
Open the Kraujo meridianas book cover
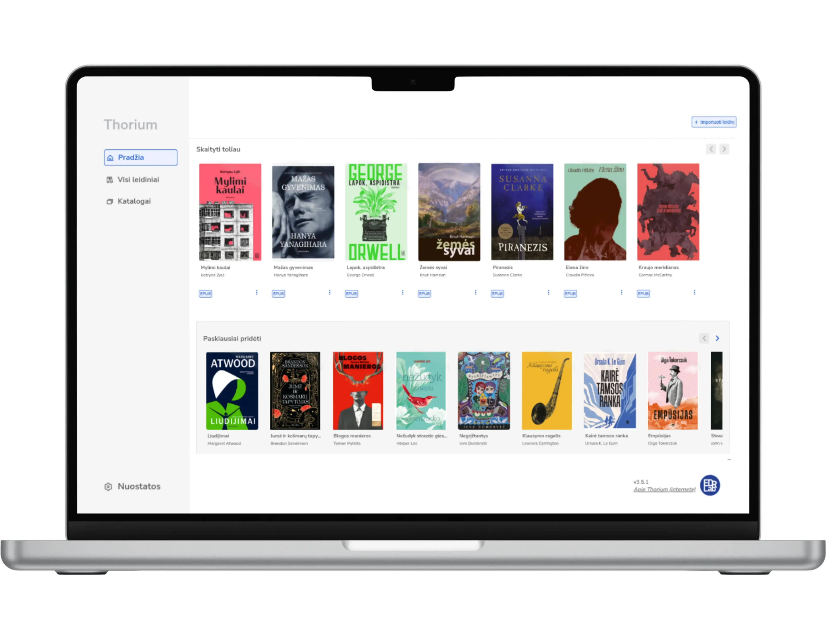click(668, 212)
